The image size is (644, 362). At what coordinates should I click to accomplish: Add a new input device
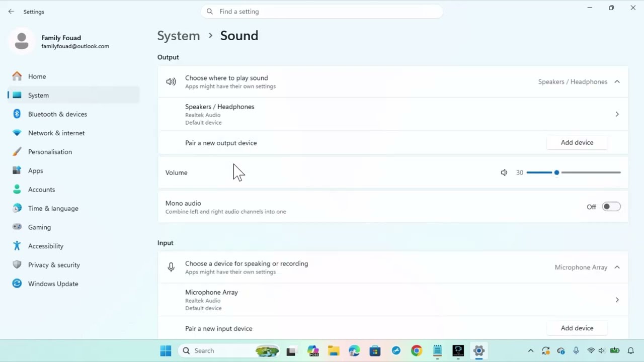tap(577, 328)
